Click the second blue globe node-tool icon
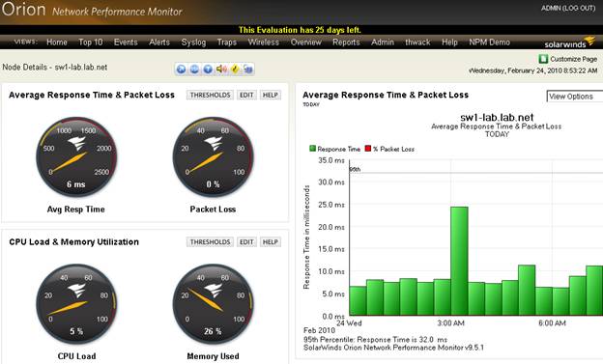603x364 pixels. point(194,70)
